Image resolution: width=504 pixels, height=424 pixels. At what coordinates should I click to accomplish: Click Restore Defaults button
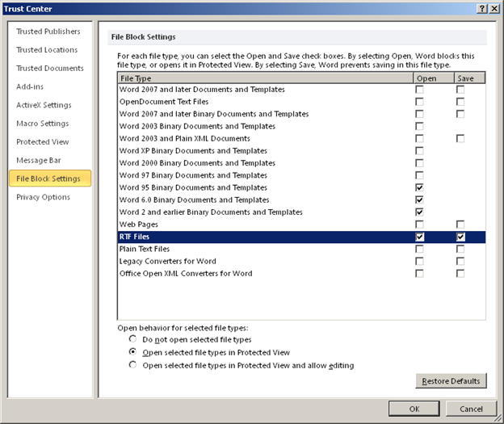[451, 380]
